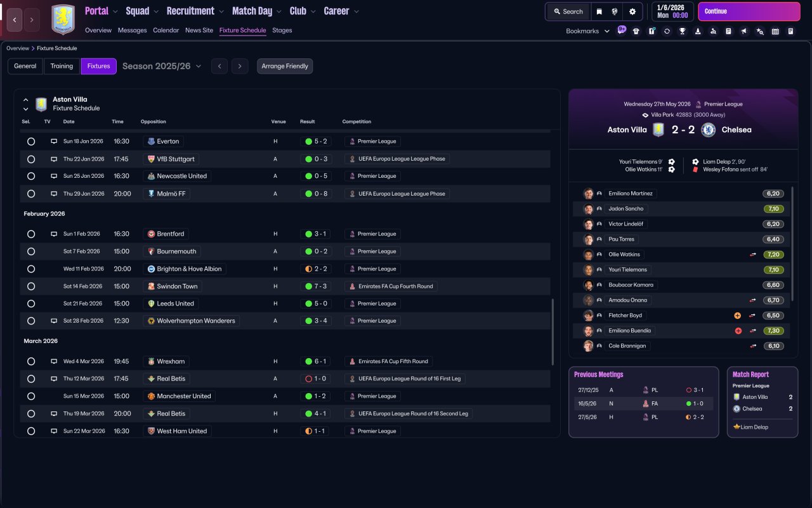Go forward with the right arrow navigation button
The image size is (812, 508).
point(32,20)
